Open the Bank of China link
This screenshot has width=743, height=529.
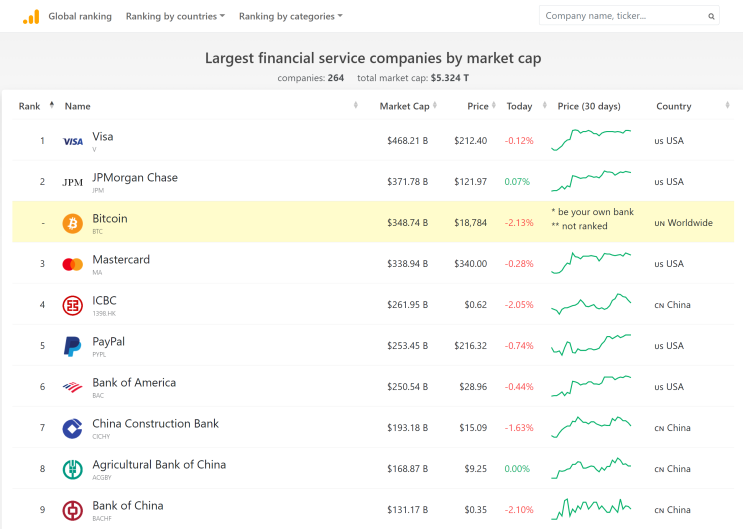pos(128,506)
